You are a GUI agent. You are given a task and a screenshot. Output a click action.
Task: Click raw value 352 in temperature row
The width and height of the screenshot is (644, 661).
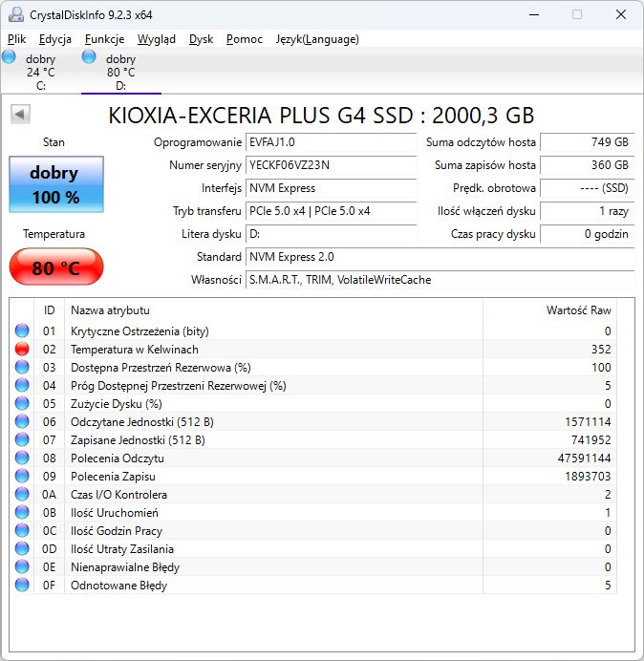601,350
